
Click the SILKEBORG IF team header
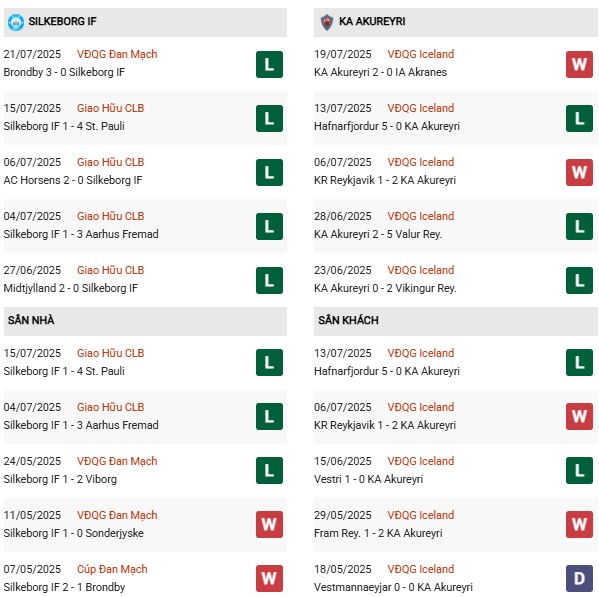145,22
